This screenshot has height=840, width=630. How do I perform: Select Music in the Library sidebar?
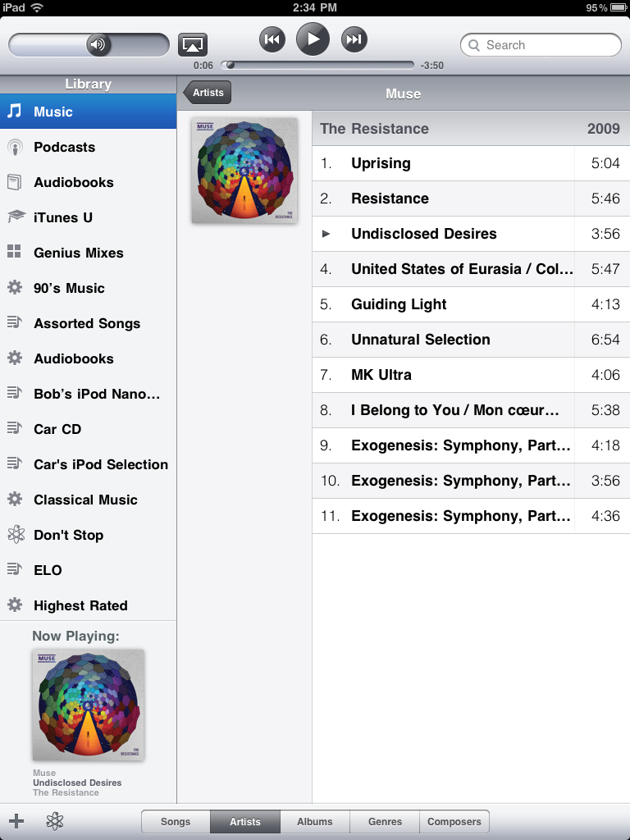pyautogui.click(x=88, y=112)
